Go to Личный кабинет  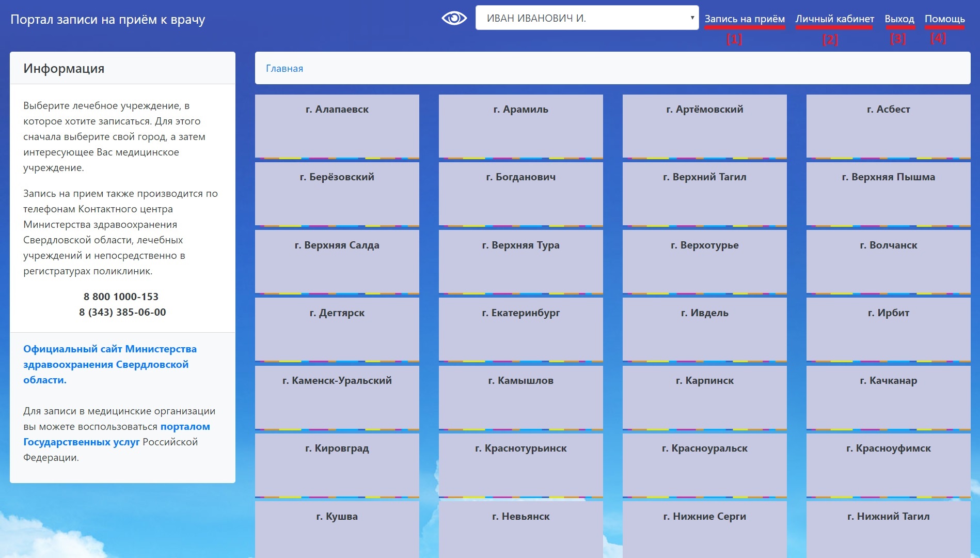[834, 19]
